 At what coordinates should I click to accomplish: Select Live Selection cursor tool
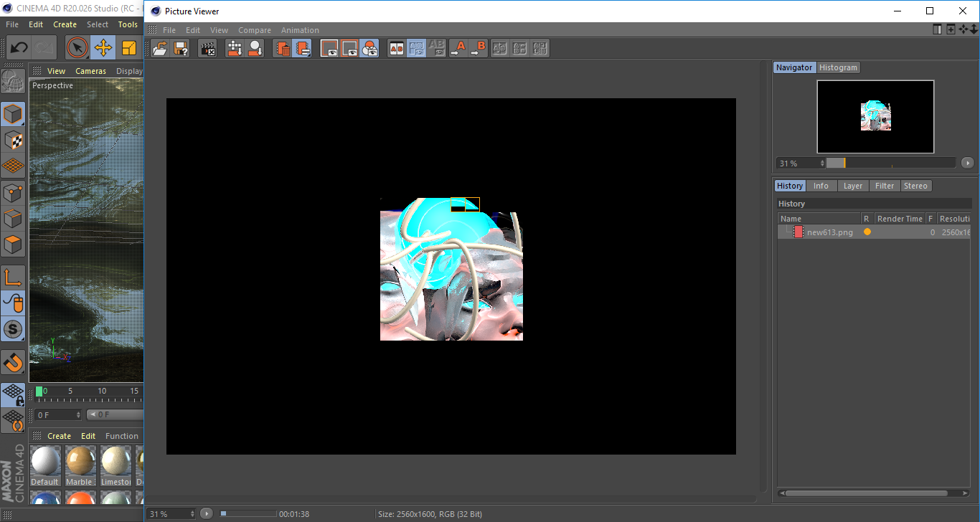pyautogui.click(x=77, y=48)
